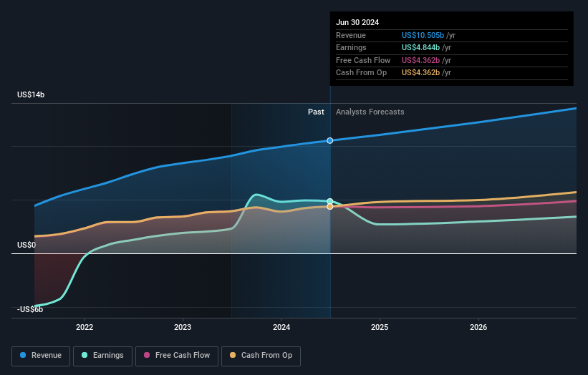
Task: Click the 'Jun 30 2024' tooltip date
Action: click(357, 22)
